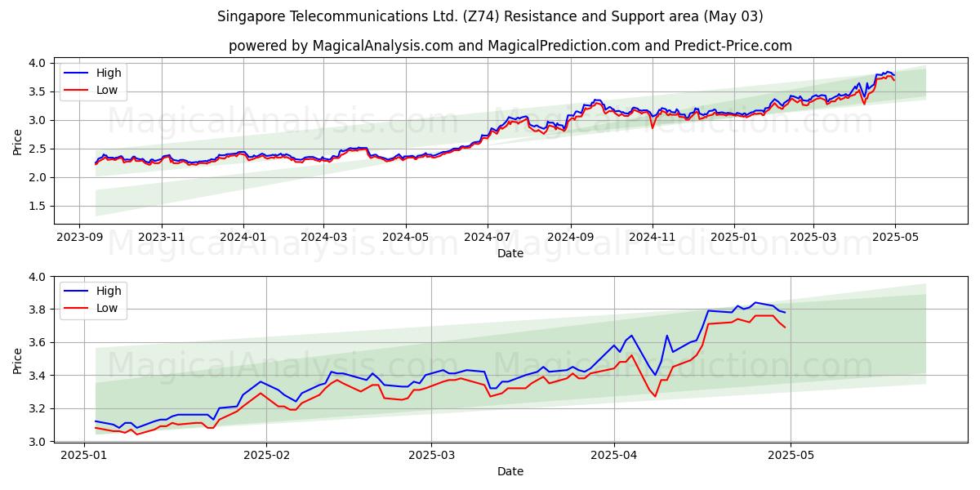
Task: Click the '2024-07' x-axis label
Action: click(488, 238)
